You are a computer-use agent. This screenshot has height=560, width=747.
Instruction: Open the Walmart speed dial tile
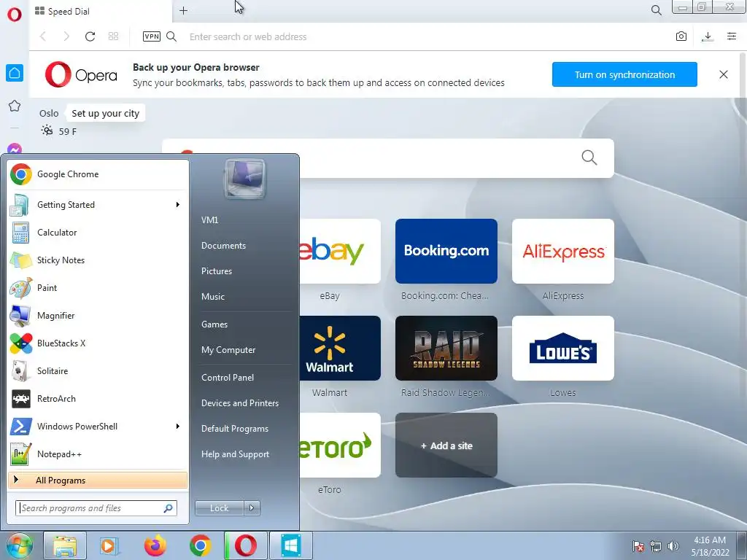[340, 348]
